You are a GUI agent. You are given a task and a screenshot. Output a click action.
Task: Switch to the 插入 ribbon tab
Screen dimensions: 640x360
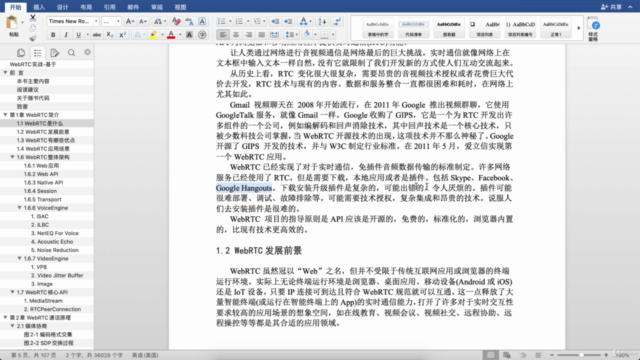pos(39,7)
